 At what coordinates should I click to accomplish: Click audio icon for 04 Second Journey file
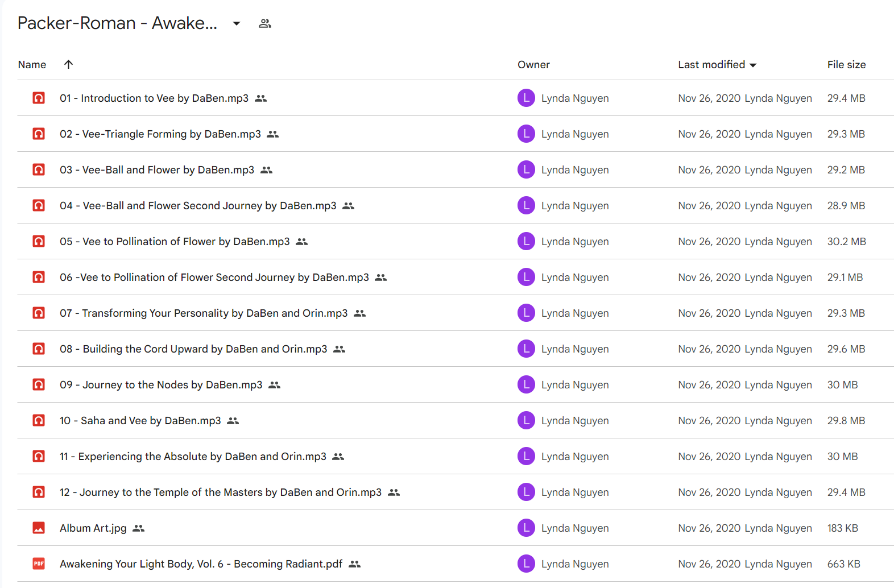(x=39, y=205)
